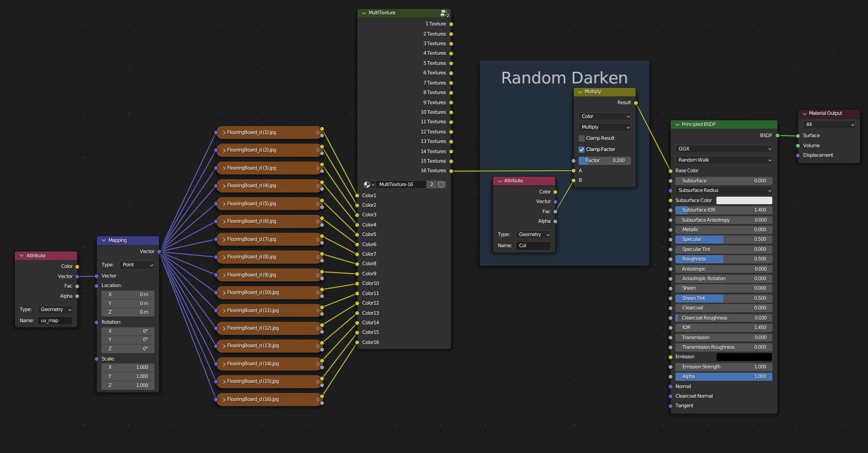Open the Geometry type dropdown on Col Attribute node

coord(533,234)
